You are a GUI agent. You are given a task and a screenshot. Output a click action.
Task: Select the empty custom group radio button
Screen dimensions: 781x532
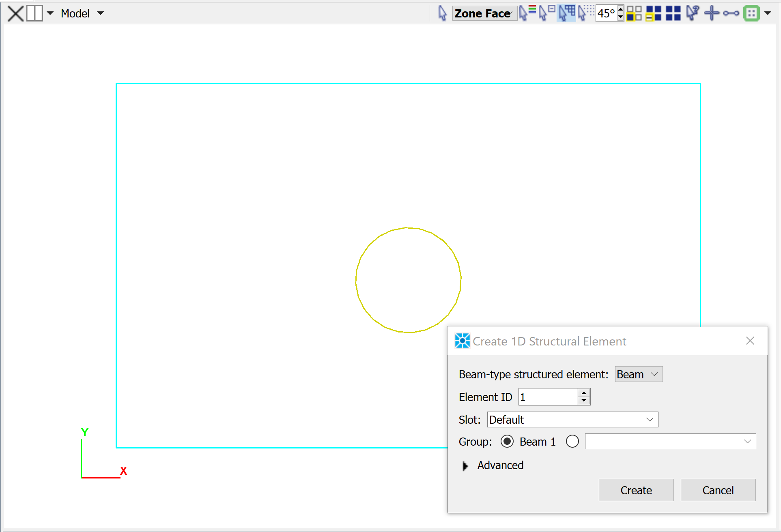click(572, 441)
